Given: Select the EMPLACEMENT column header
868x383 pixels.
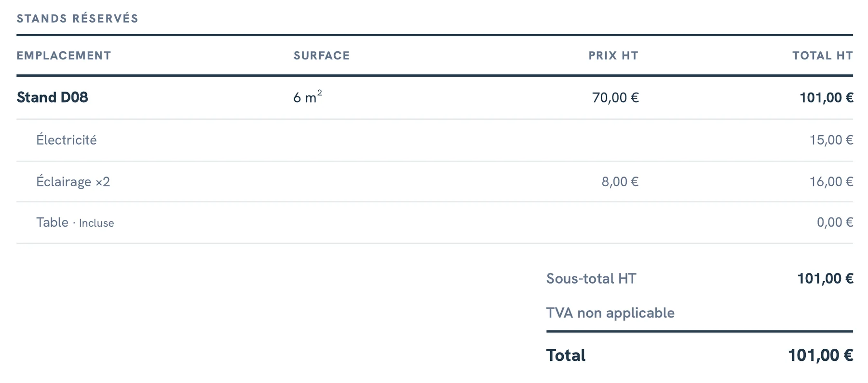Looking at the screenshot, I should 64,55.
